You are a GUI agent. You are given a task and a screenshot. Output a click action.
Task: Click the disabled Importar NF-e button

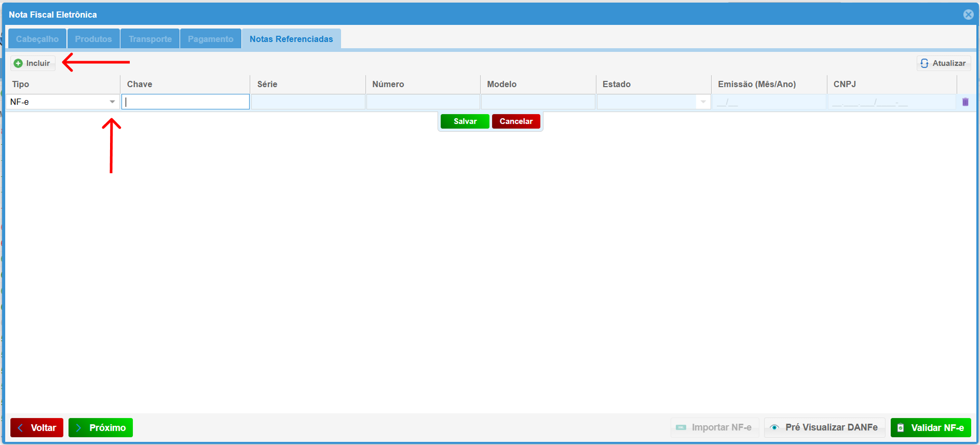[715, 427]
